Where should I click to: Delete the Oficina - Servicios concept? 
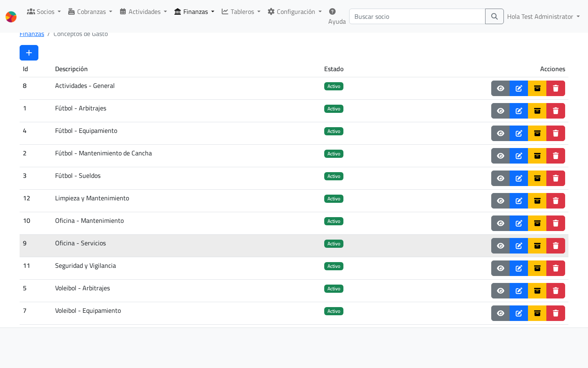point(556,246)
